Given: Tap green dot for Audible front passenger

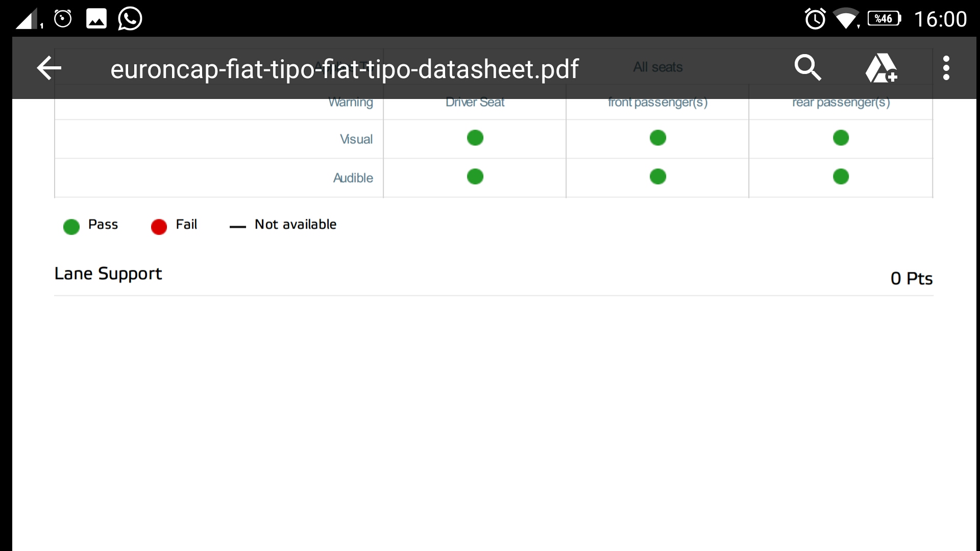Looking at the screenshot, I should coord(657,177).
